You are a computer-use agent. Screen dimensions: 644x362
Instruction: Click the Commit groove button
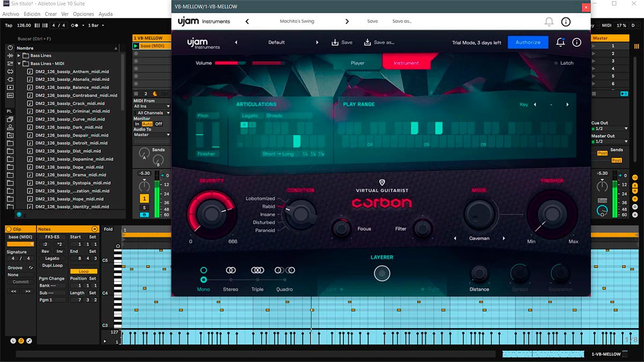(20, 282)
